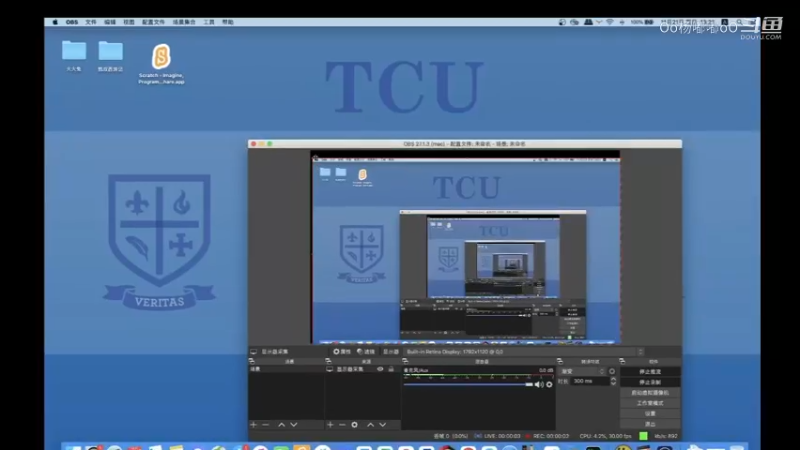This screenshot has height=450, width=800.
Task: Pop out the audio mixer (混音器) panel via its dock icon
Action: [405, 361]
